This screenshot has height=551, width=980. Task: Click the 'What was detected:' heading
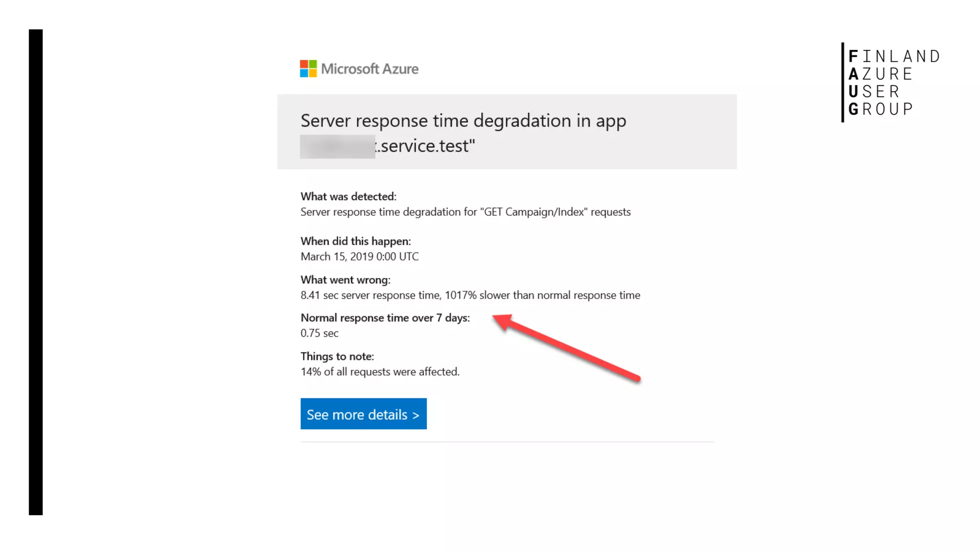point(348,196)
